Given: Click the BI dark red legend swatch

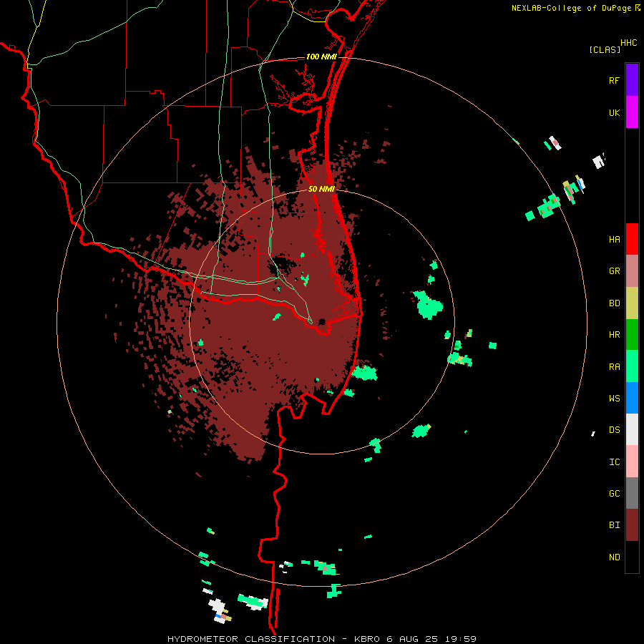Looking at the screenshot, I should click(632, 525).
